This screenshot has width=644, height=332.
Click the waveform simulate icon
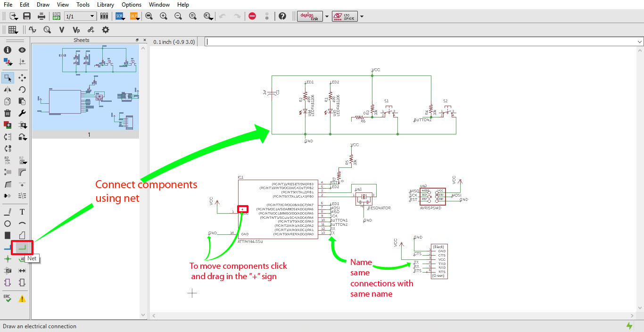tap(33, 30)
